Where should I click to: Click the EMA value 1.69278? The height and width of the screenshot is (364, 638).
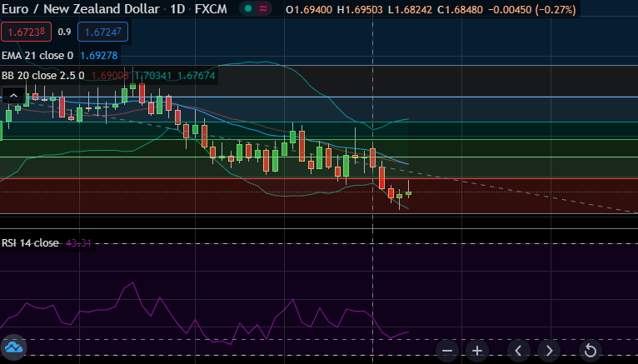99,55
